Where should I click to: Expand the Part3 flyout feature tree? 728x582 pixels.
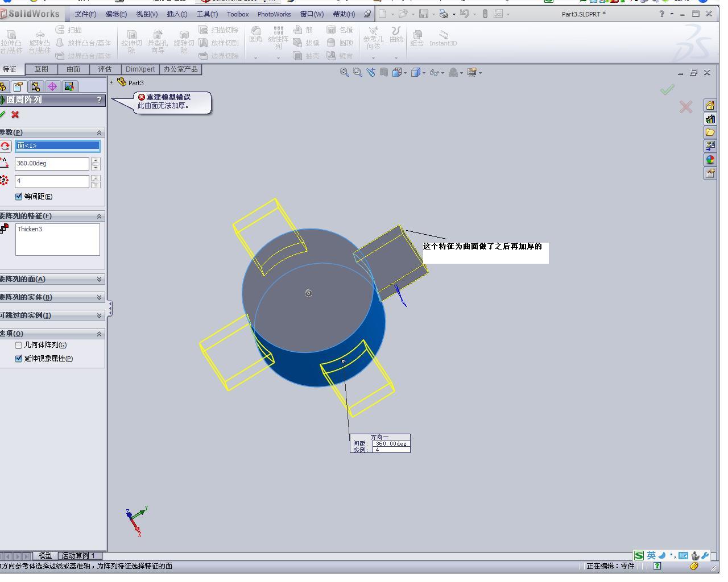pyautogui.click(x=111, y=82)
